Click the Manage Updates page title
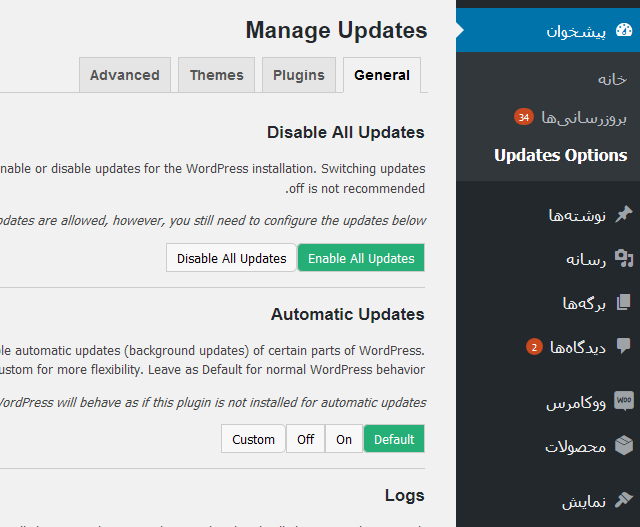Viewport: 640px width, 527px height. 336,31
